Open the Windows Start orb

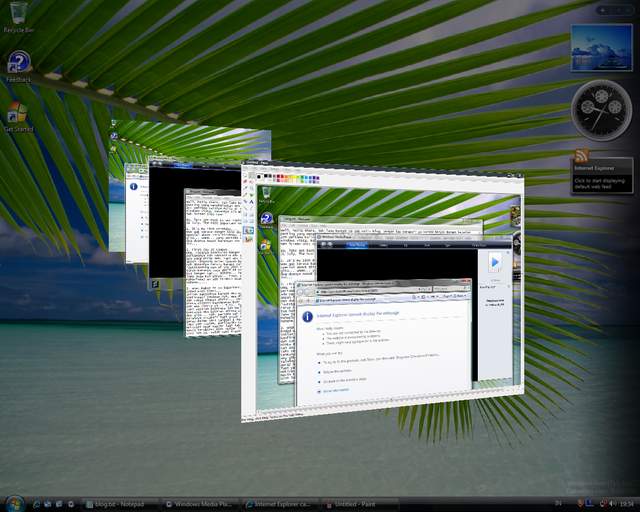tap(15, 504)
